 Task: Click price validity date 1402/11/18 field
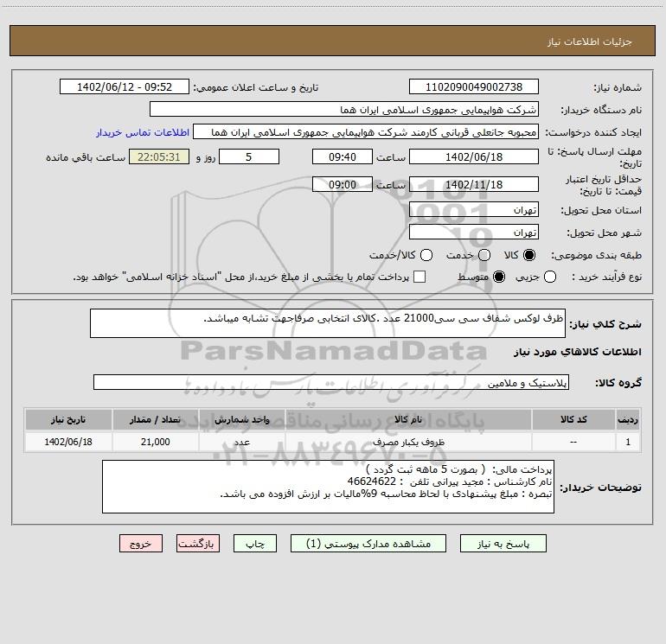pyautogui.click(x=474, y=184)
